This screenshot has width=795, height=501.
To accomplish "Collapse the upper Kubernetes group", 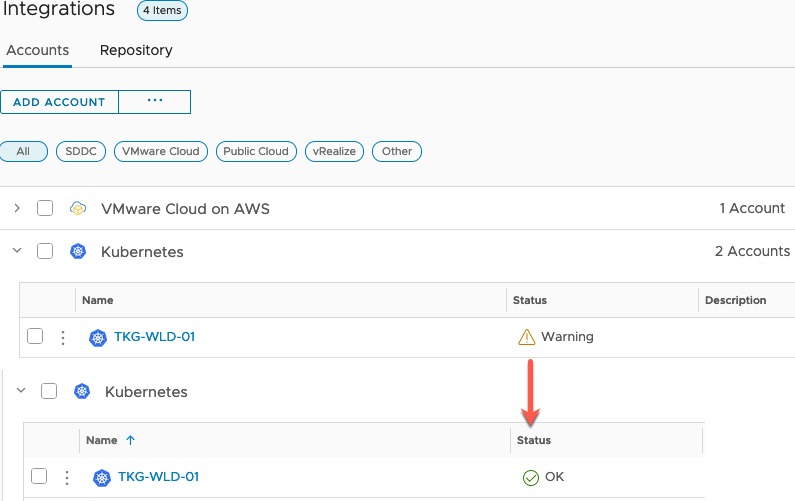I will [17, 250].
